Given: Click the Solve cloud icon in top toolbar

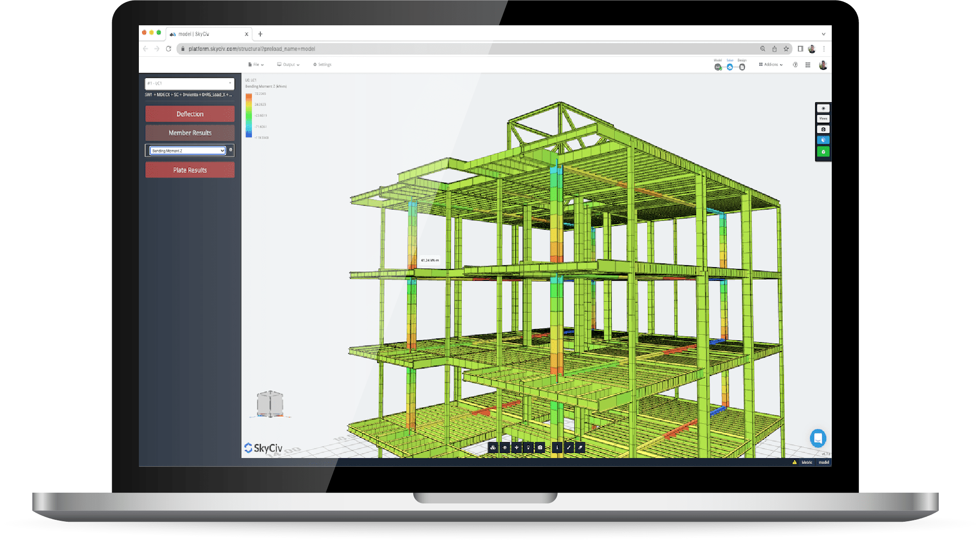Looking at the screenshot, I should tap(729, 67).
